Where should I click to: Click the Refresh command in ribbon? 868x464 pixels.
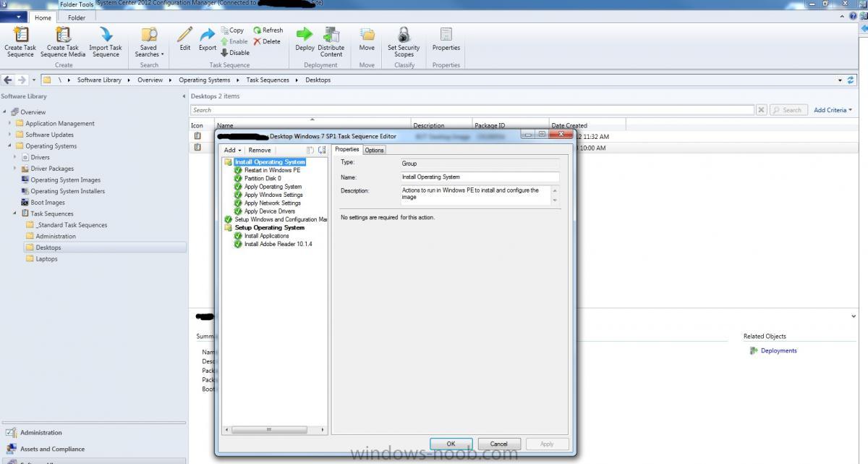268,30
